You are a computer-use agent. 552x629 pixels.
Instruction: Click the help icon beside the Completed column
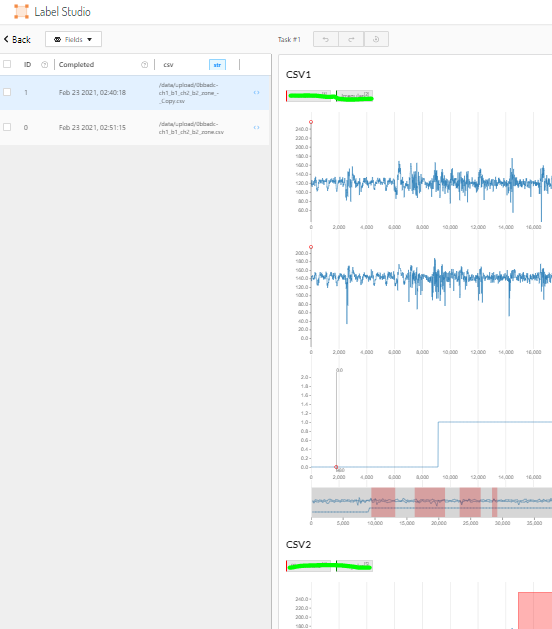[x=144, y=65]
